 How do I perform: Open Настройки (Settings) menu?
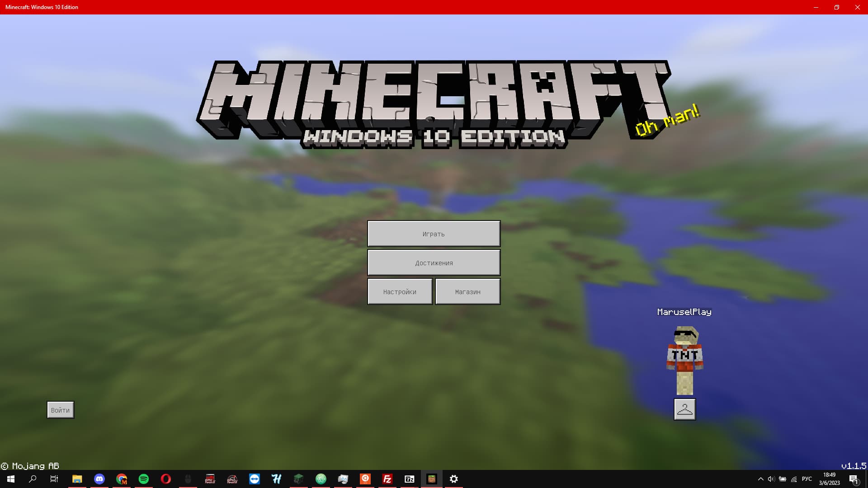tap(400, 291)
